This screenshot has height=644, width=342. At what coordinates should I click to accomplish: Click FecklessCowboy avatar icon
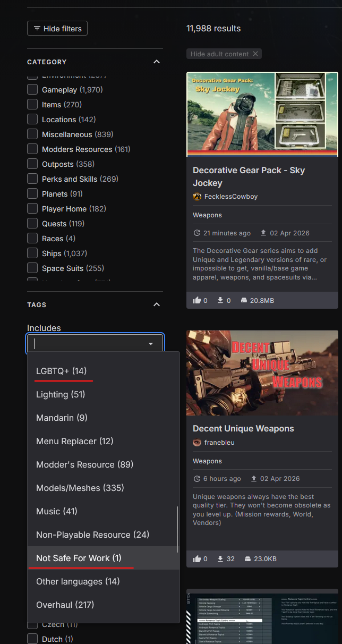(197, 197)
